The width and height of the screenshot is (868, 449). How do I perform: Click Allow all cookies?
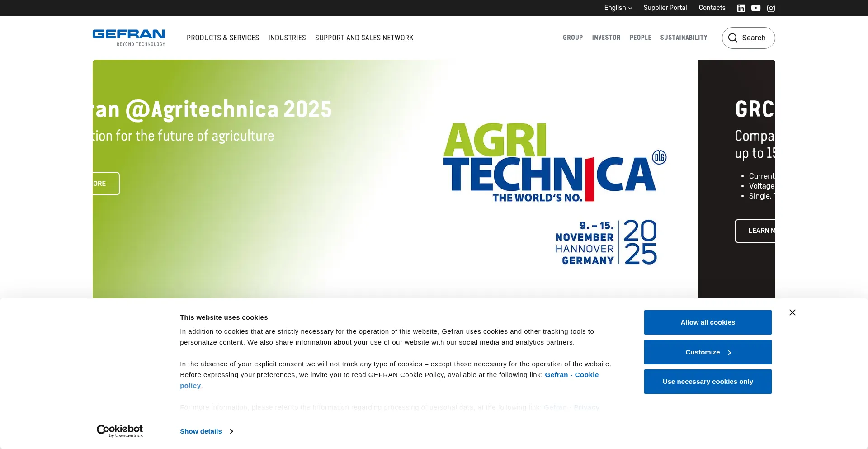tap(708, 322)
